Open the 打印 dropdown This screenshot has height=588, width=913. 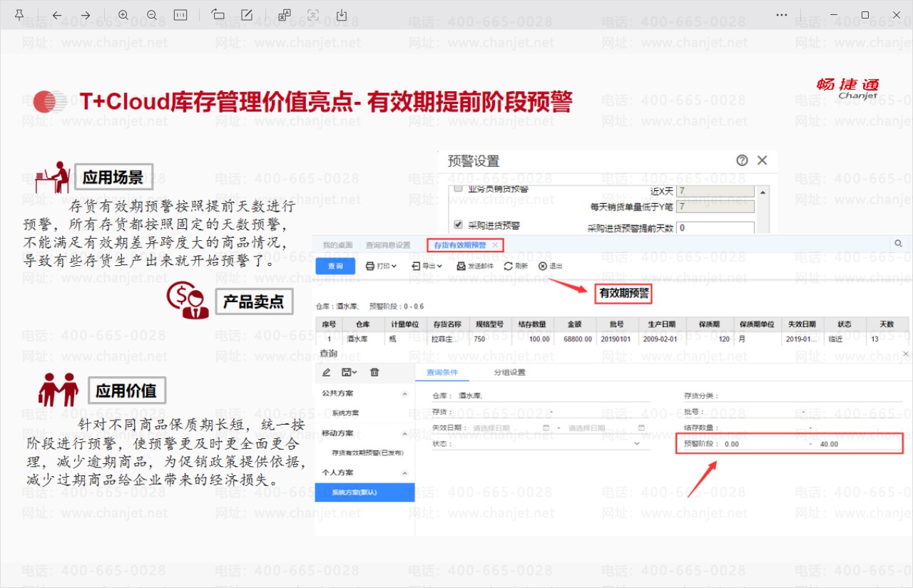382,266
